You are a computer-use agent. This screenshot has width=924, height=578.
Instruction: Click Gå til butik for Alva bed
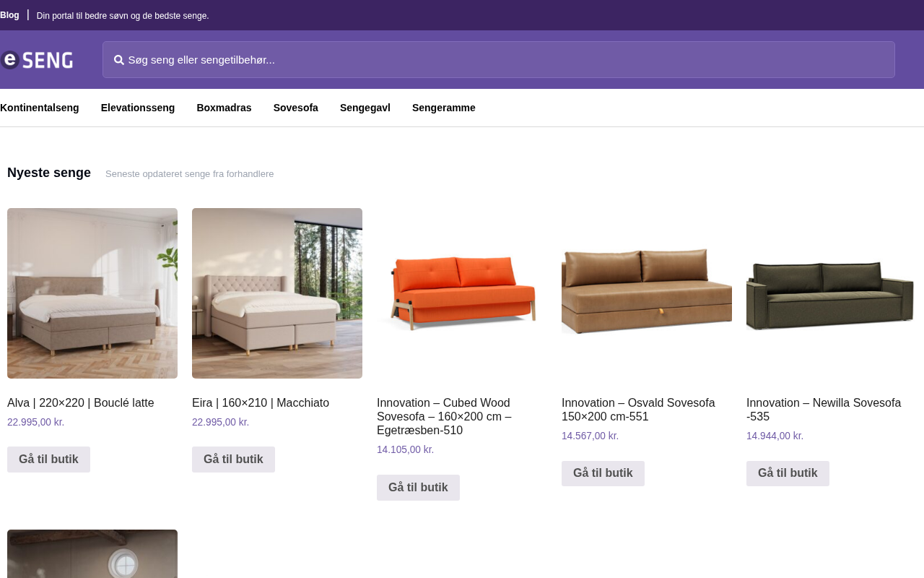click(48, 460)
